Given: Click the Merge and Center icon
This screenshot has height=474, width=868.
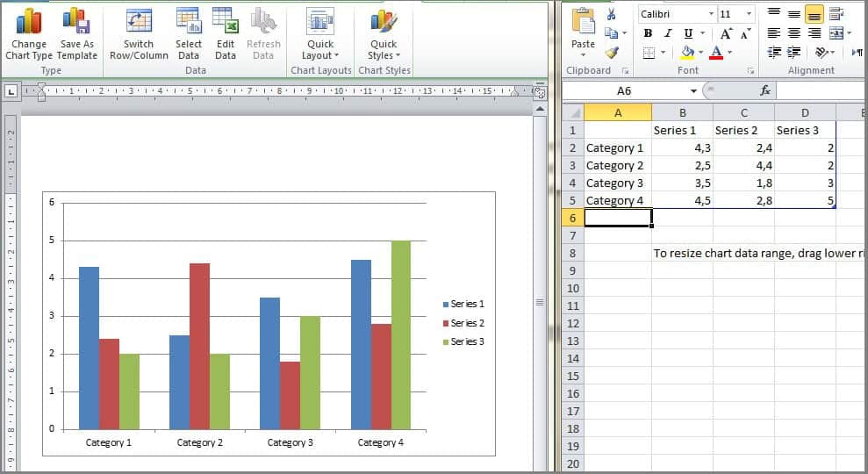Looking at the screenshot, I should click(836, 33).
